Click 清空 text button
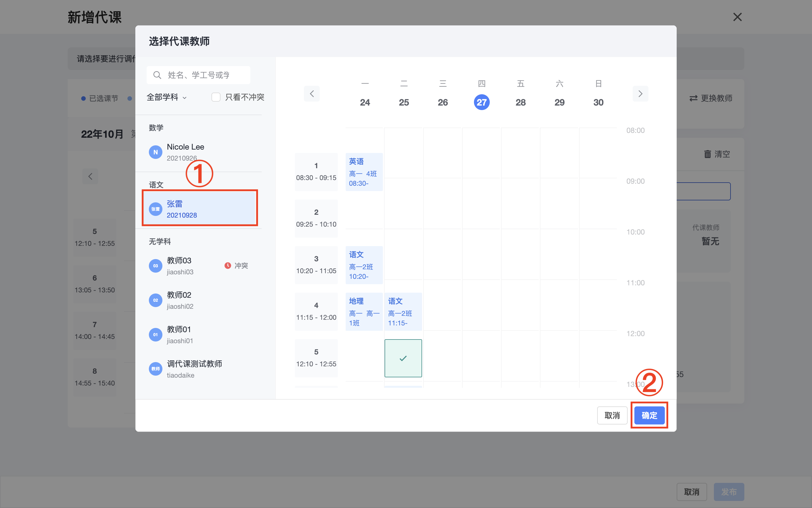The height and width of the screenshot is (508, 812). pyautogui.click(x=722, y=154)
